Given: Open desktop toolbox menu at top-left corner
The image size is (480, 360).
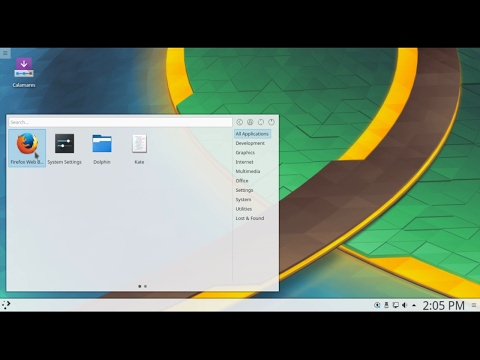Looking at the screenshot, I should 5,53.
